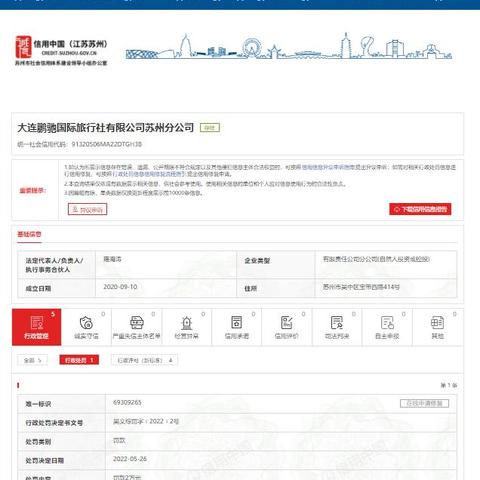Click the 重要提示 red label
The height and width of the screenshot is (480, 480).
32,190
